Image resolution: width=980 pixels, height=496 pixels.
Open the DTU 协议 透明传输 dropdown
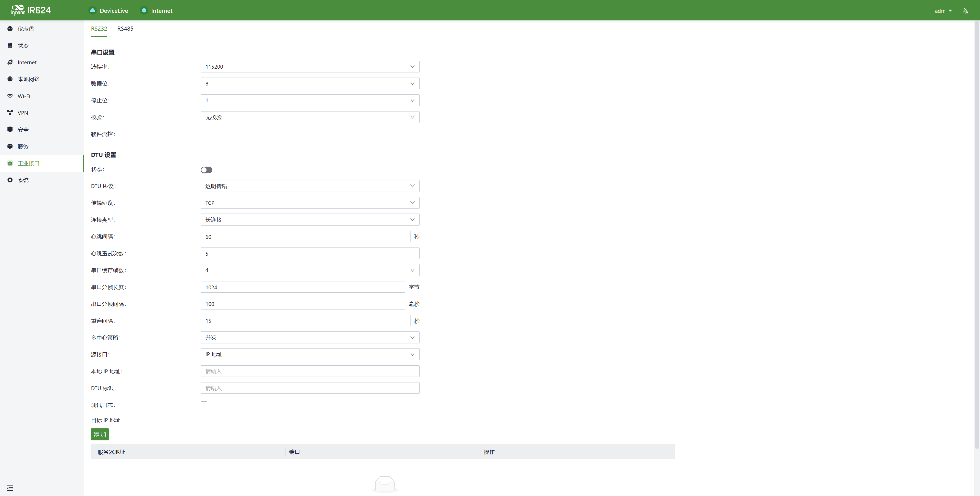[310, 186]
